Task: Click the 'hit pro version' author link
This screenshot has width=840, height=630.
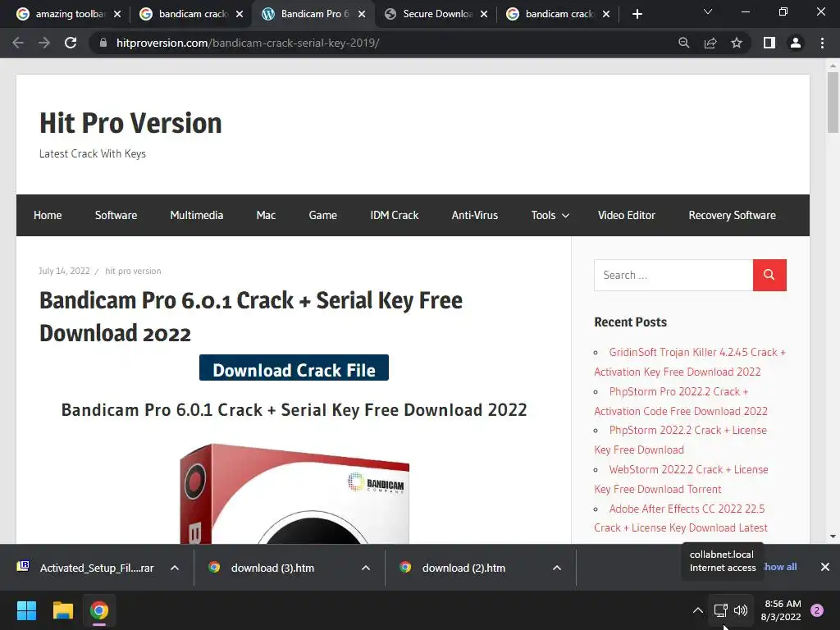Action: (133, 271)
